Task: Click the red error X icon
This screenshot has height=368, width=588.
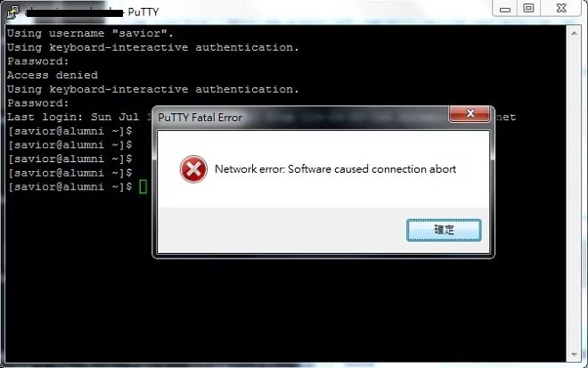Action: coord(193,169)
